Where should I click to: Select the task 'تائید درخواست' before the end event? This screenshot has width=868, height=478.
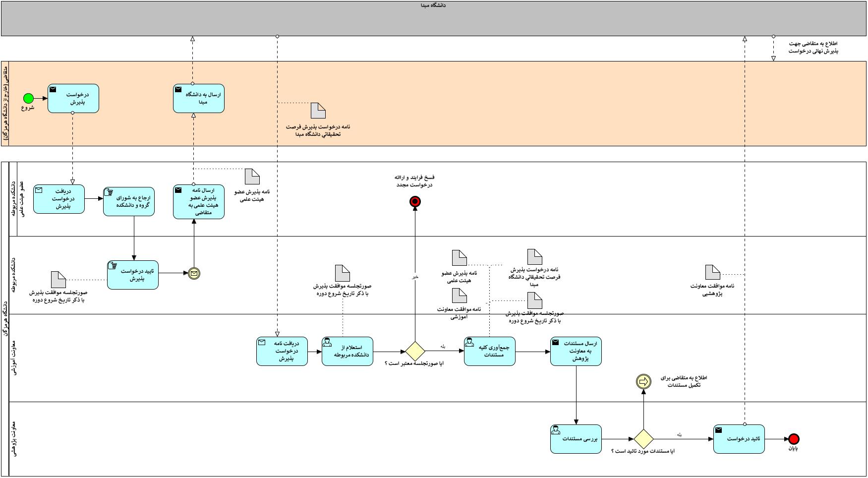pos(739,439)
